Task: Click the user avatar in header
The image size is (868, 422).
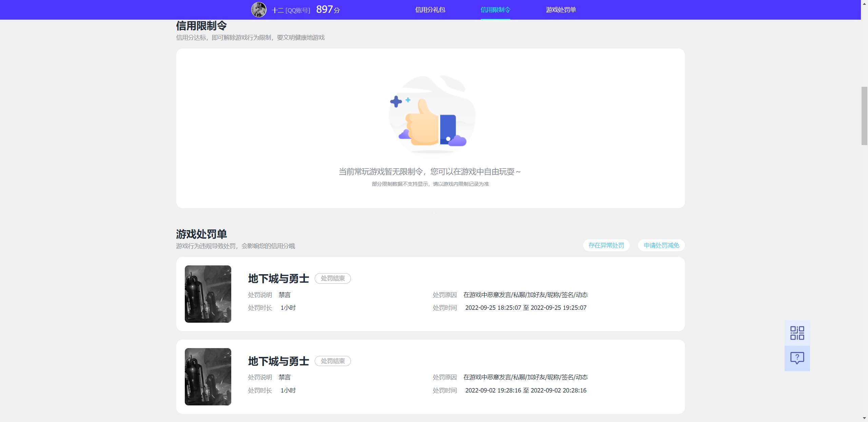Action: [259, 9]
